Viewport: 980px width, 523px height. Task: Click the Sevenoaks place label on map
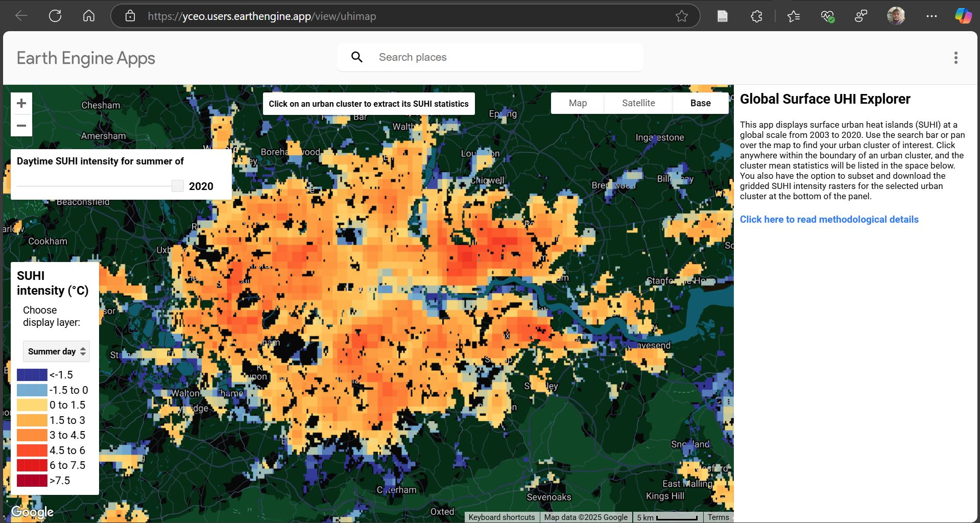click(x=549, y=497)
